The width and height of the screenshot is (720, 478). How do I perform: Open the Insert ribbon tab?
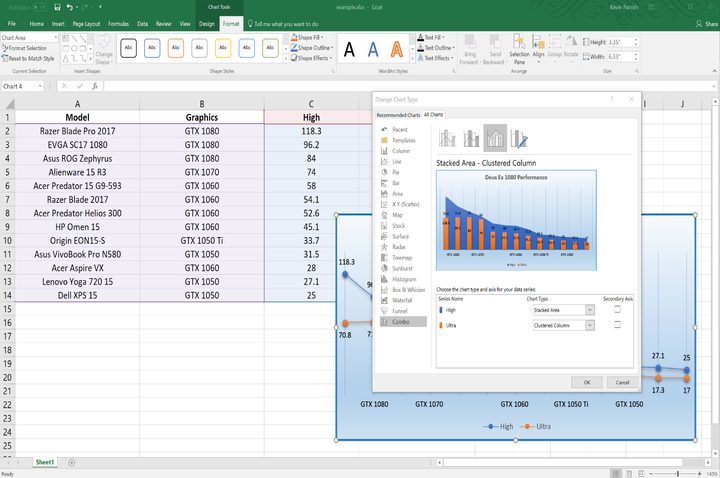tap(58, 24)
